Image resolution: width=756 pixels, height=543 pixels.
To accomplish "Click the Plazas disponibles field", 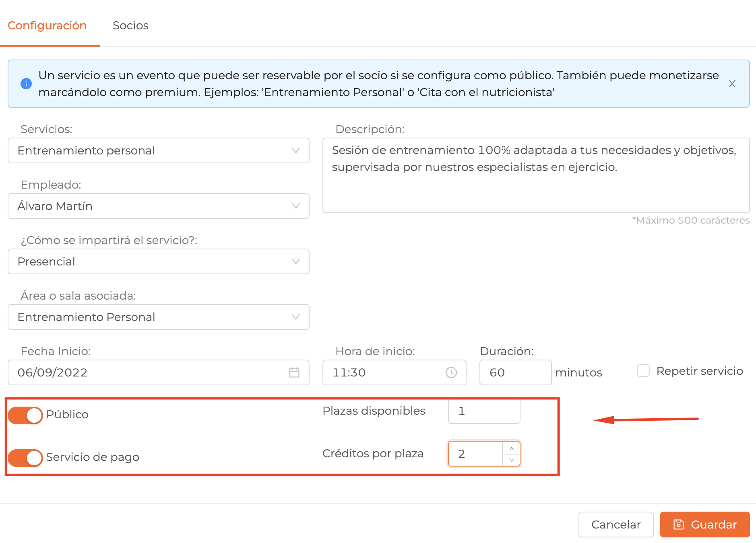I will click(x=484, y=411).
